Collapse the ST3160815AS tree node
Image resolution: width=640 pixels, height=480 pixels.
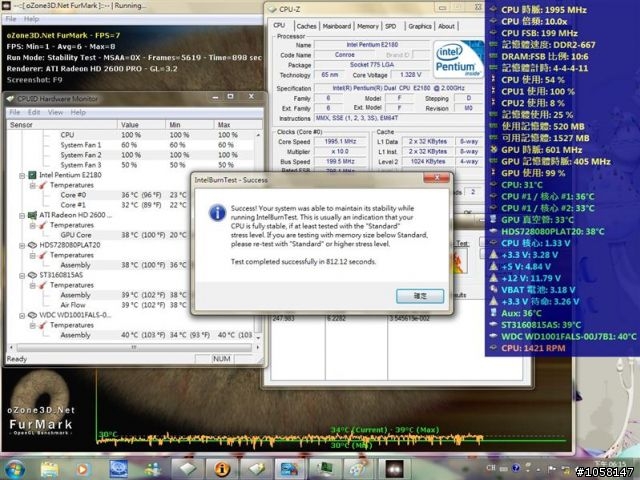22,276
